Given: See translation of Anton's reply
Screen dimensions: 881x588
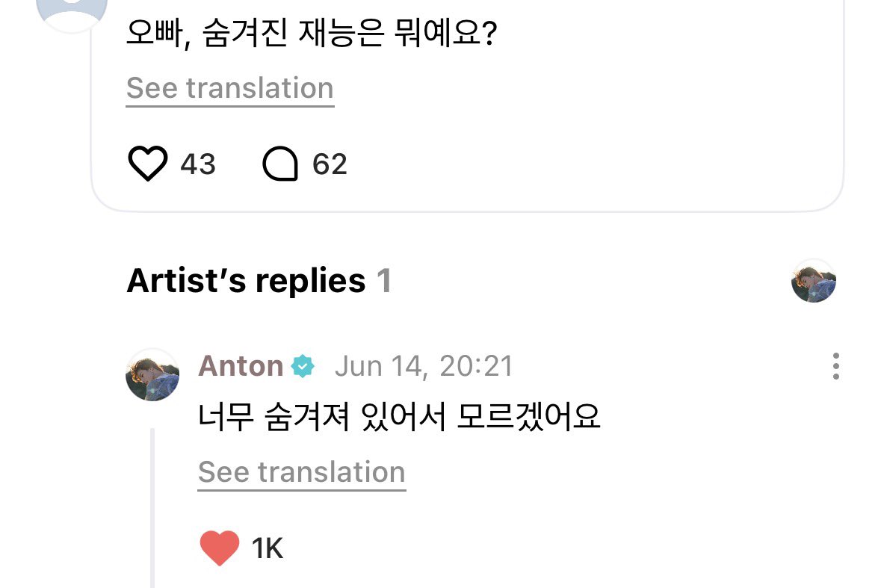Looking at the screenshot, I should 302,472.
